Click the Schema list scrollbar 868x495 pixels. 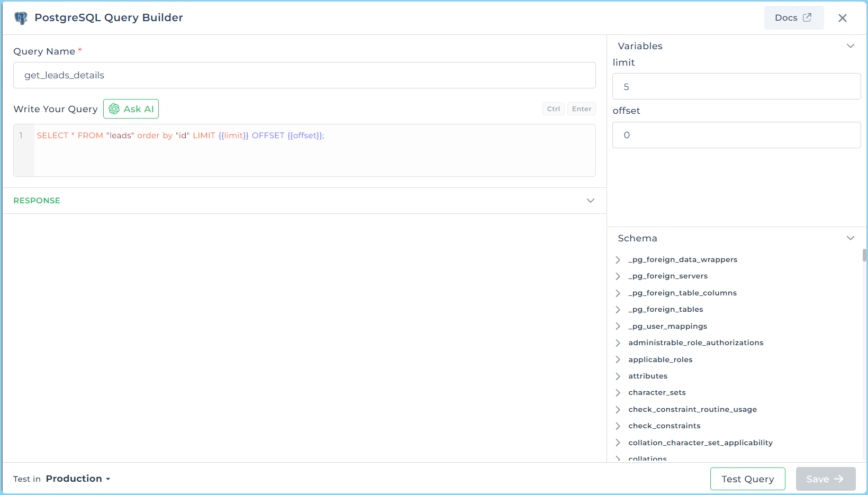[x=864, y=256]
